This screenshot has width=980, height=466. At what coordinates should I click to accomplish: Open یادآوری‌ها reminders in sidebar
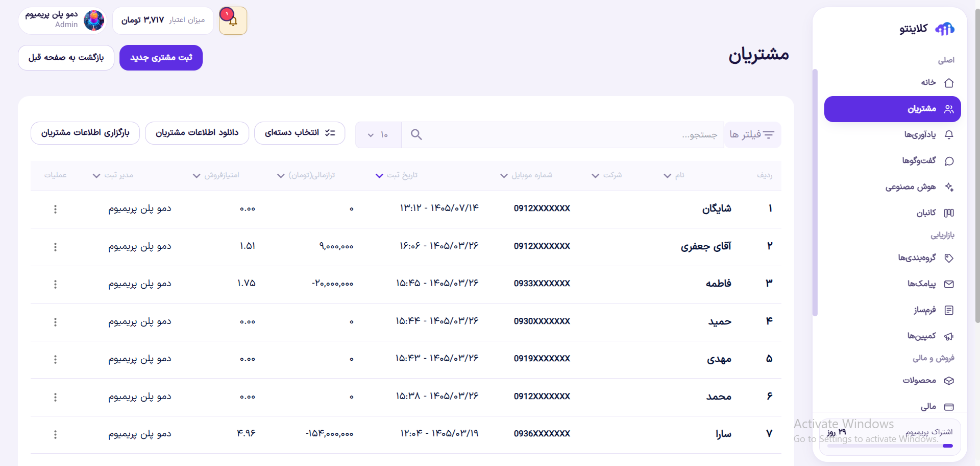coord(892,135)
